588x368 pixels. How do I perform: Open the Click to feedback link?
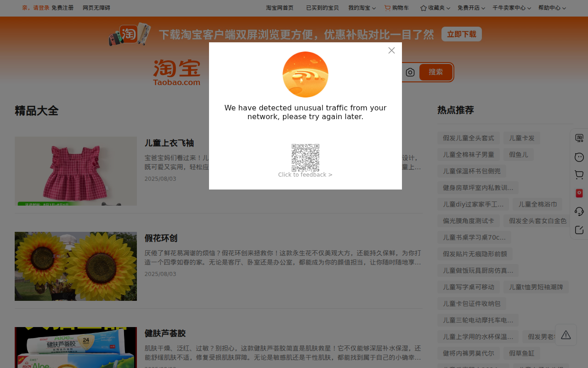[305, 174]
